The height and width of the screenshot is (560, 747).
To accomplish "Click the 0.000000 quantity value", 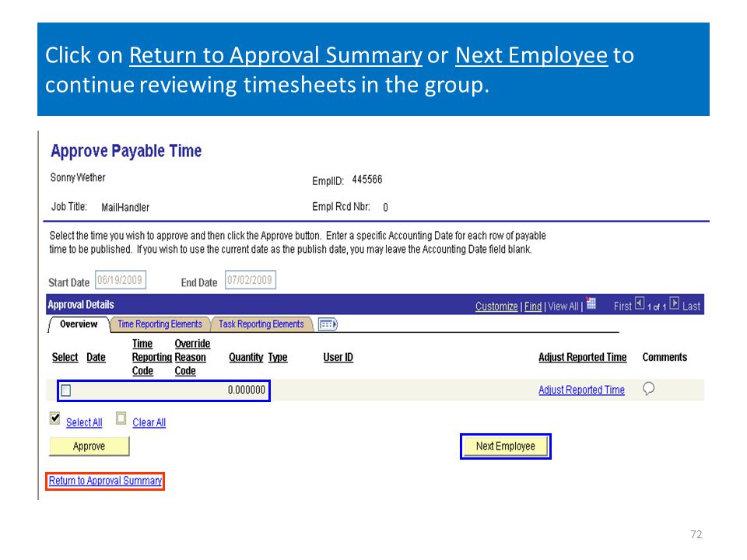I will (247, 390).
